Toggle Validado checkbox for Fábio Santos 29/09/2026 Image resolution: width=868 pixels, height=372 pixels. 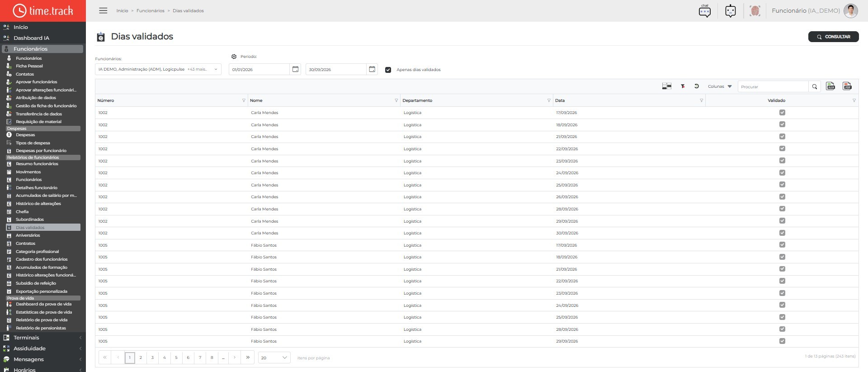tap(782, 341)
